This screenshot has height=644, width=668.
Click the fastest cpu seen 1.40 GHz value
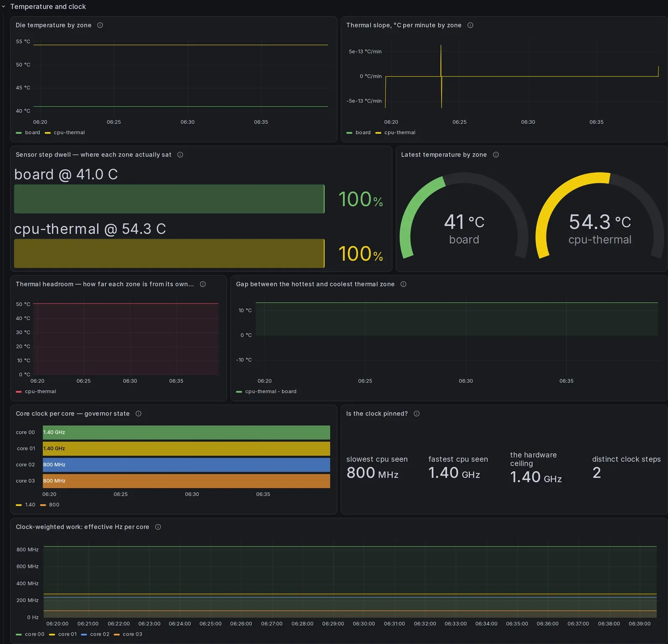tap(454, 473)
